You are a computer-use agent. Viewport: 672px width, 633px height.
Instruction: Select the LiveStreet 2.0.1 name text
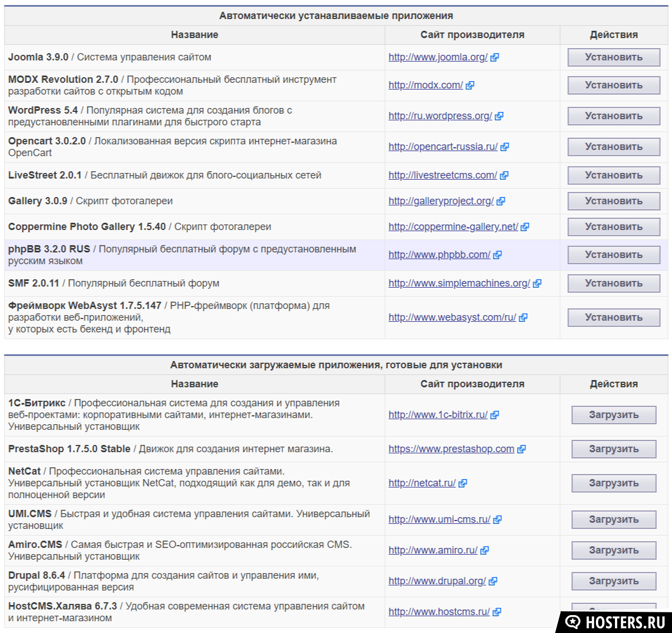pos(45,175)
